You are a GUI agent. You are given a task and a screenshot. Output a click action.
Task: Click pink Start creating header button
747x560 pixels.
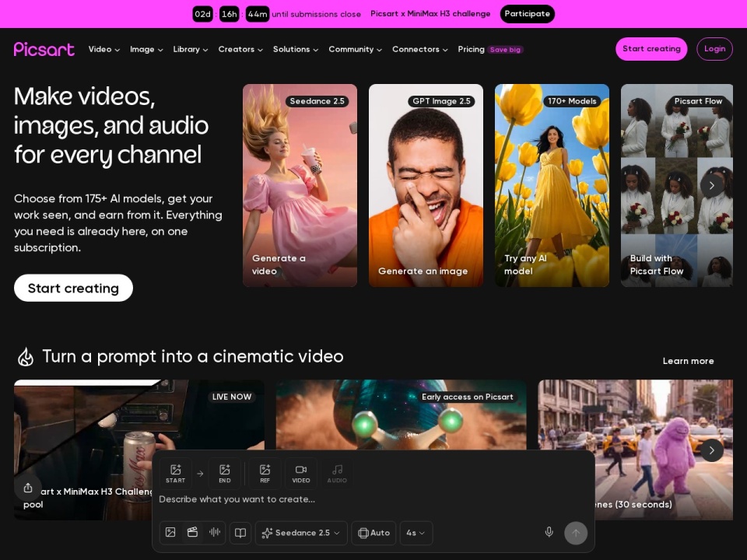[x=651, y=48]
